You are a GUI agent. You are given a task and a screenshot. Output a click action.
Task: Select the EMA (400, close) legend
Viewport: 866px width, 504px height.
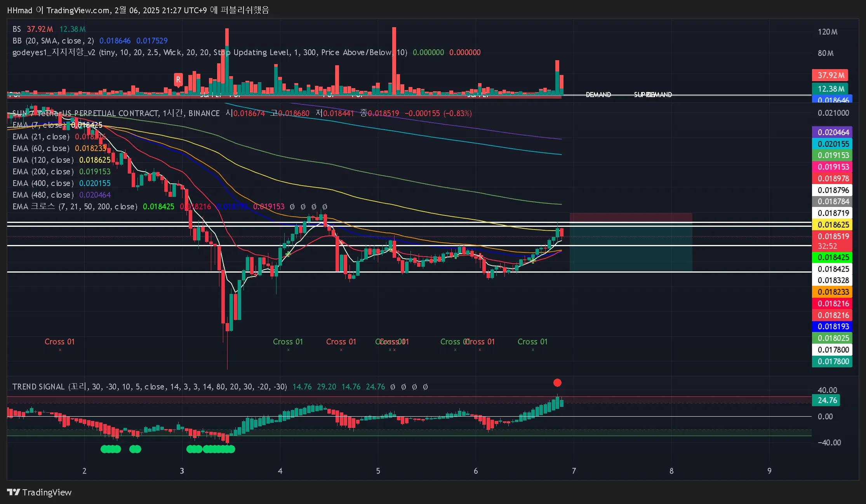point(61,183)
